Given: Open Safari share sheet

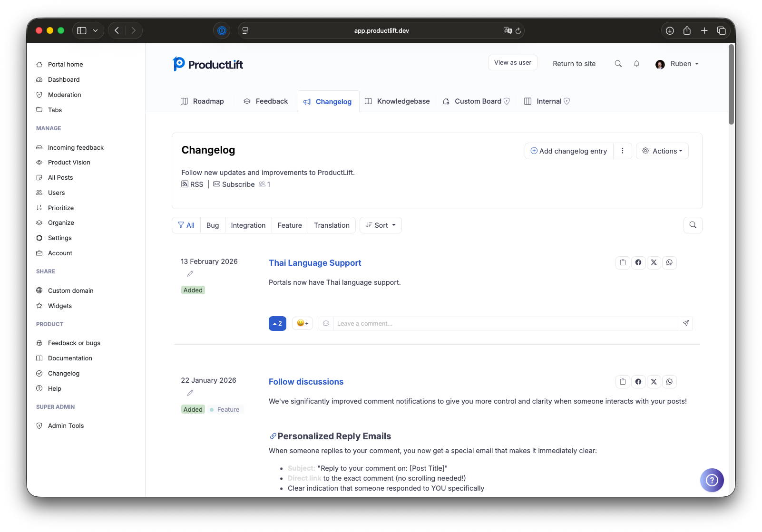Looking at the screenshot, I should (x=687, y=30).
